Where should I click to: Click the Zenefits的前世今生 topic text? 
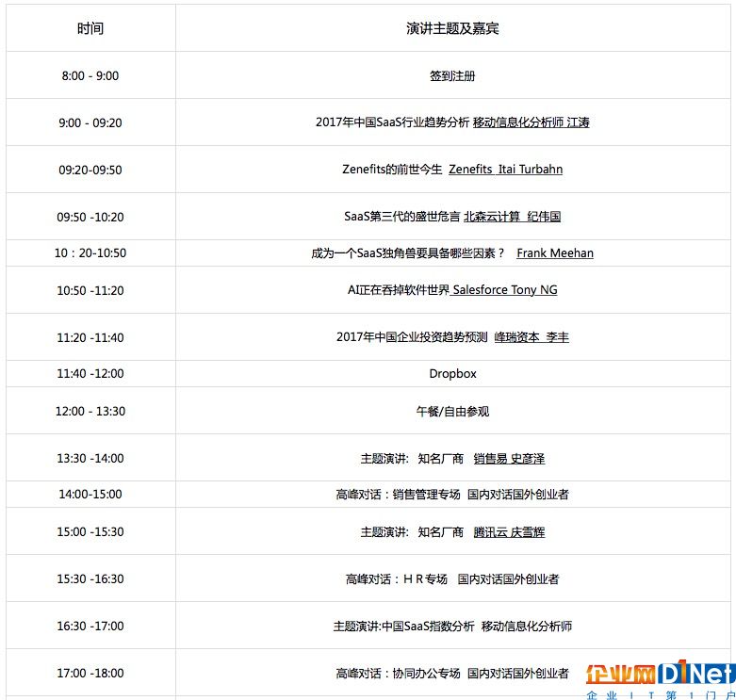pos(392,169)
